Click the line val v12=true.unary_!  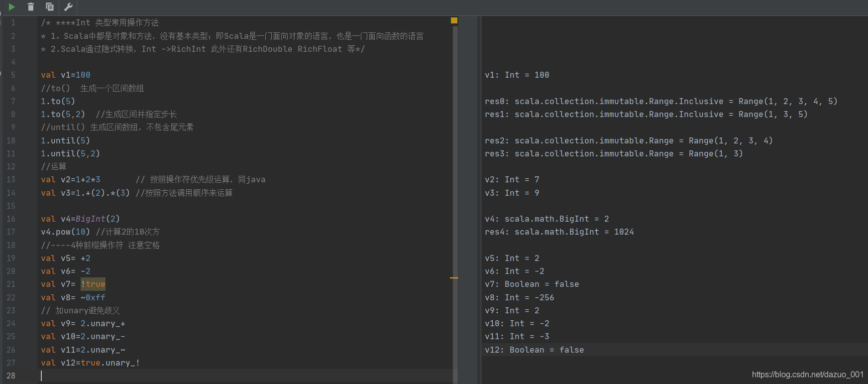click(91, 363)
